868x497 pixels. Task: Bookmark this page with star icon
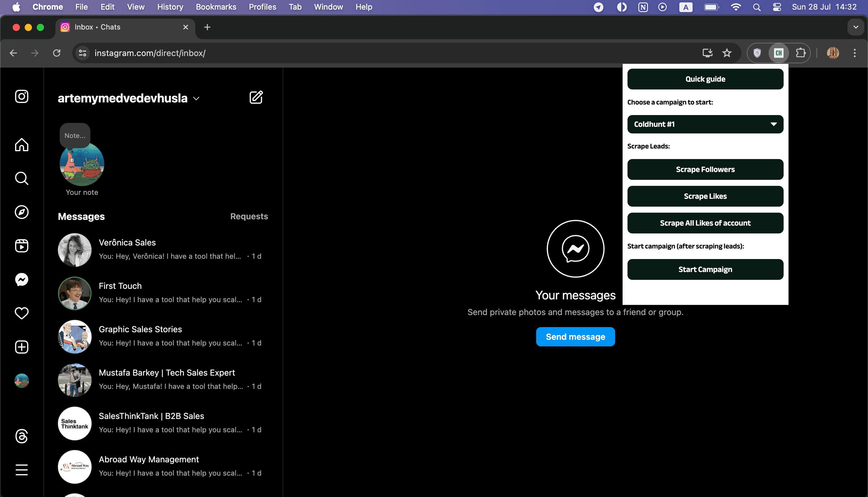[x=727, y=53]
